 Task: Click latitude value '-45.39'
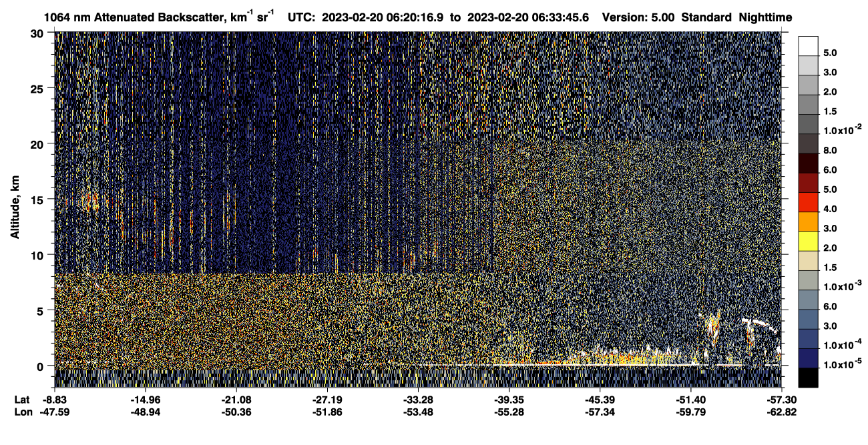[x=600, y=400]
